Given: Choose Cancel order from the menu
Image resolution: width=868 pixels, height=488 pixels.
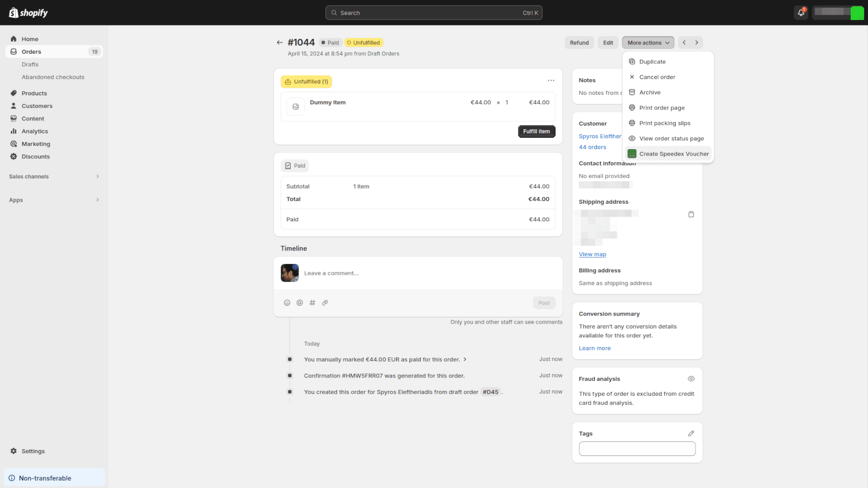Looking at the screenshot, I should coord(657,77).
